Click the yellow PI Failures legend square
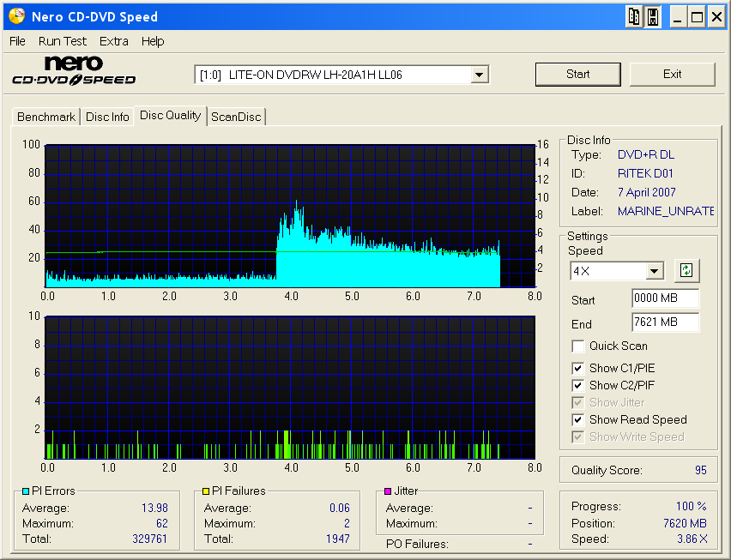Image resolution: width=731 pixels, height=560 pixels. [x=206, y=491]
